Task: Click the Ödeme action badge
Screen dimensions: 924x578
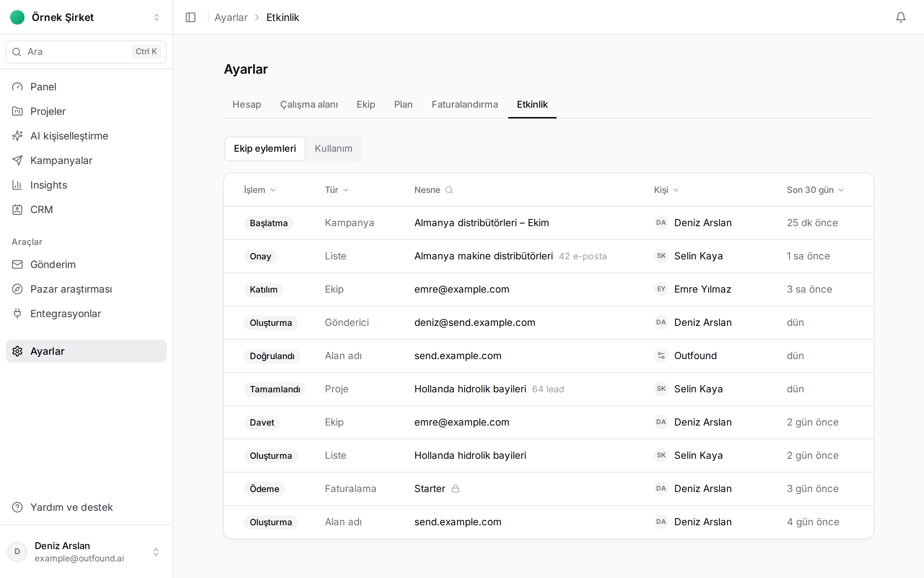Action: click(x=264, y=489)
